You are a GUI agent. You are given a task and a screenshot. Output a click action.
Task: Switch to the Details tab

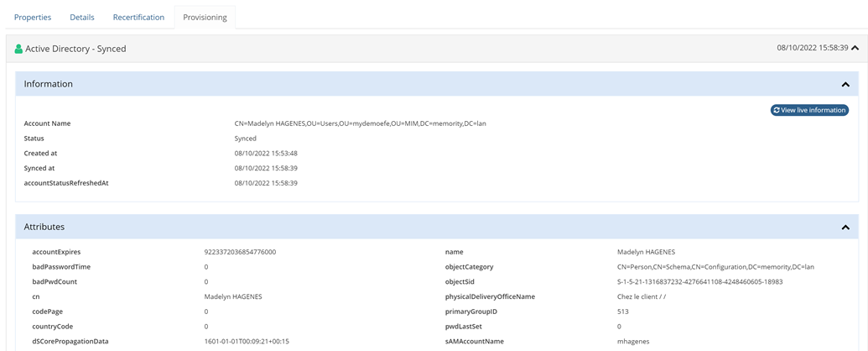click(82, 17)
